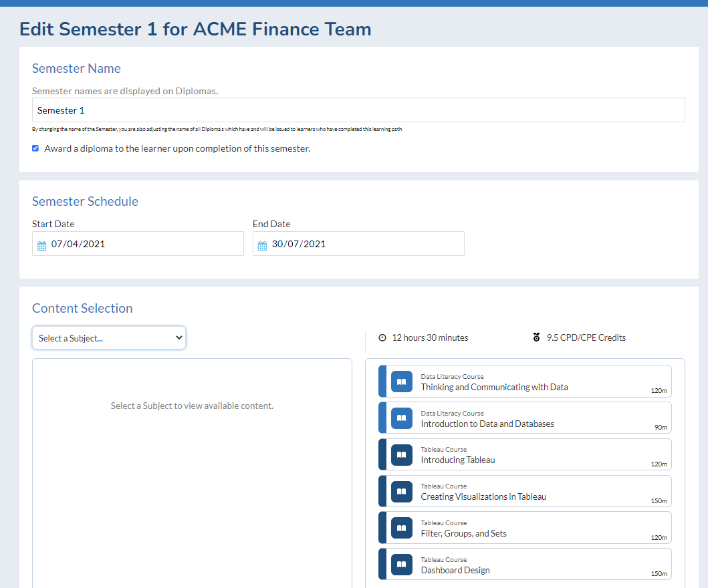The image size is (708, 588).
Task: Click the Dashboard Design course title
Action: point(455,571)
